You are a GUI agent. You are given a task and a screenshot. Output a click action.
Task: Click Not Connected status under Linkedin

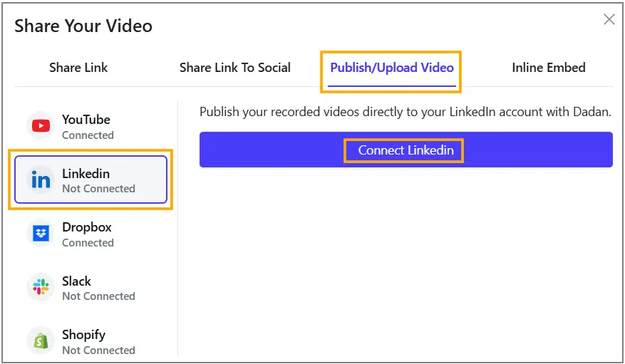point(98,188)
